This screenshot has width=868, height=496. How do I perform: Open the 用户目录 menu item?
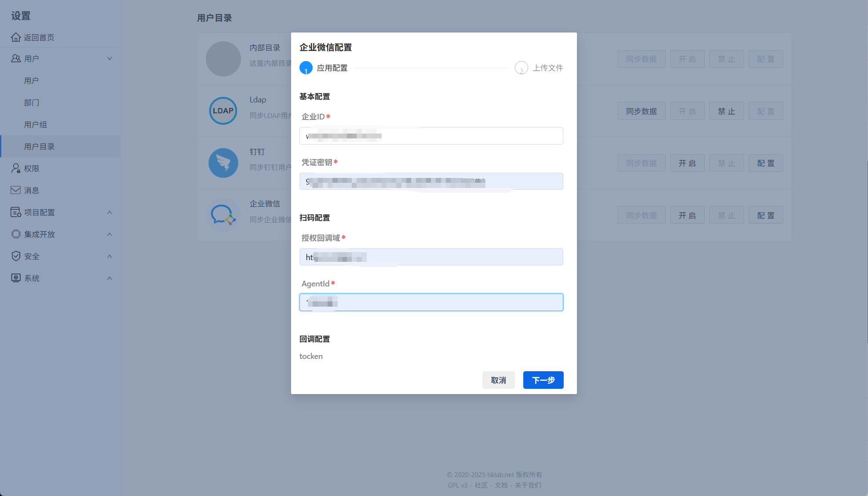(39, 146)
